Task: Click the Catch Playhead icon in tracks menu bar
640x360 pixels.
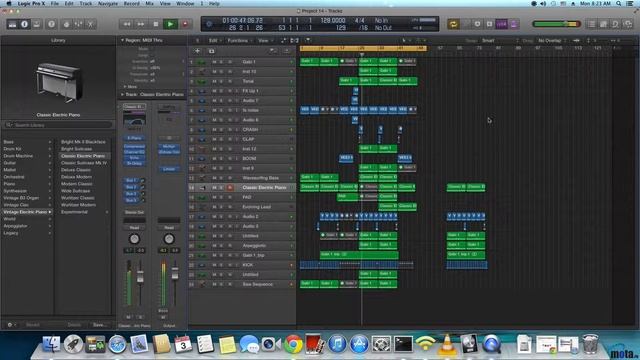Action: click(308, 40)
